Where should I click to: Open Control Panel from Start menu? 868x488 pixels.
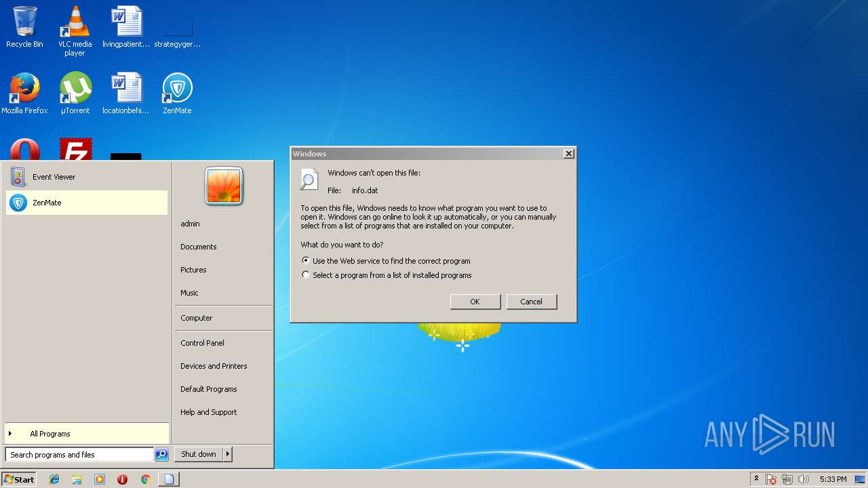[202, 343]
